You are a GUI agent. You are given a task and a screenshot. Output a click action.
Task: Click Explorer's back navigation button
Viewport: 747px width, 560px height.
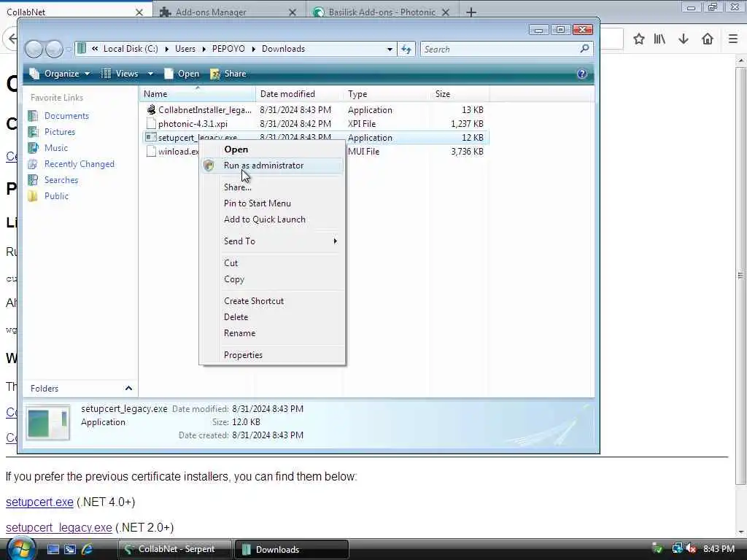(x=34, y=49)
